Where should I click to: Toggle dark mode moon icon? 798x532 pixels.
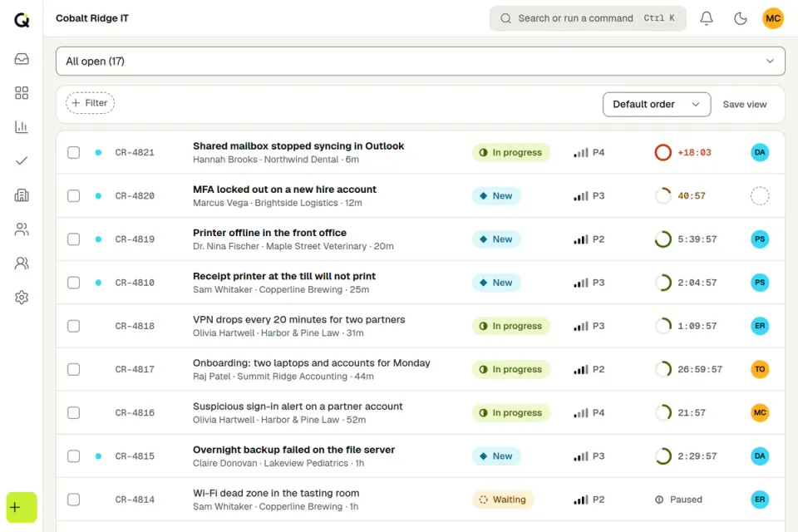pos(741,18)
